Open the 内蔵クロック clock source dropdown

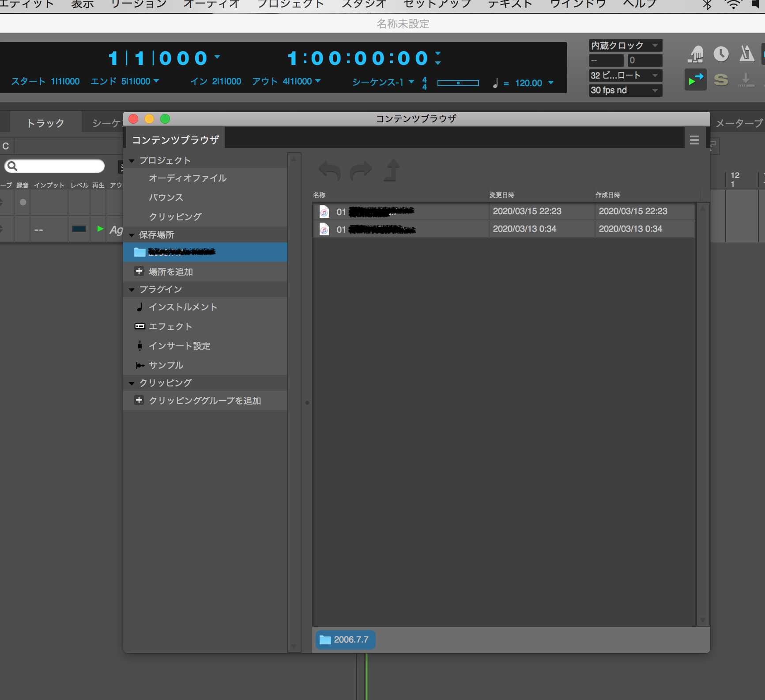(625, 45)
